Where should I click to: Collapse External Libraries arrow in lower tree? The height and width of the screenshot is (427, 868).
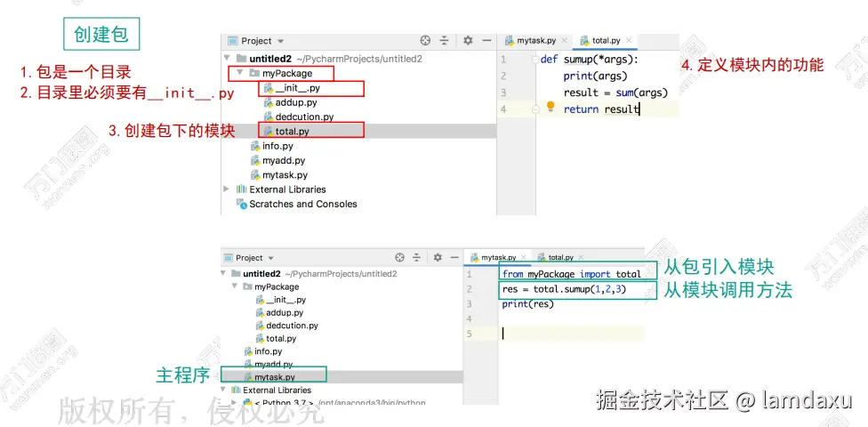click(223, 390)
